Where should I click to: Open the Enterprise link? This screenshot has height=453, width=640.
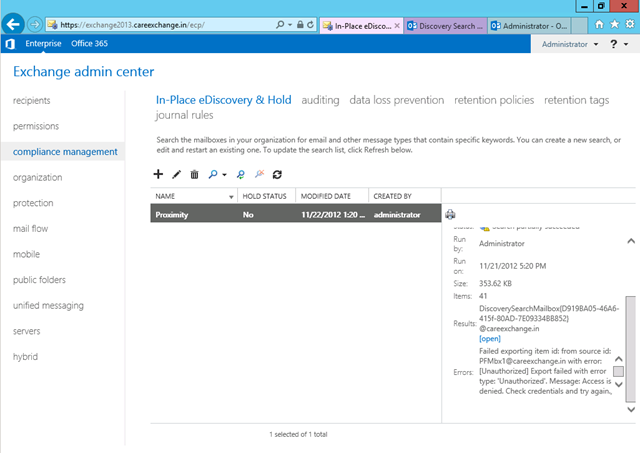click(x=43, y=43)
